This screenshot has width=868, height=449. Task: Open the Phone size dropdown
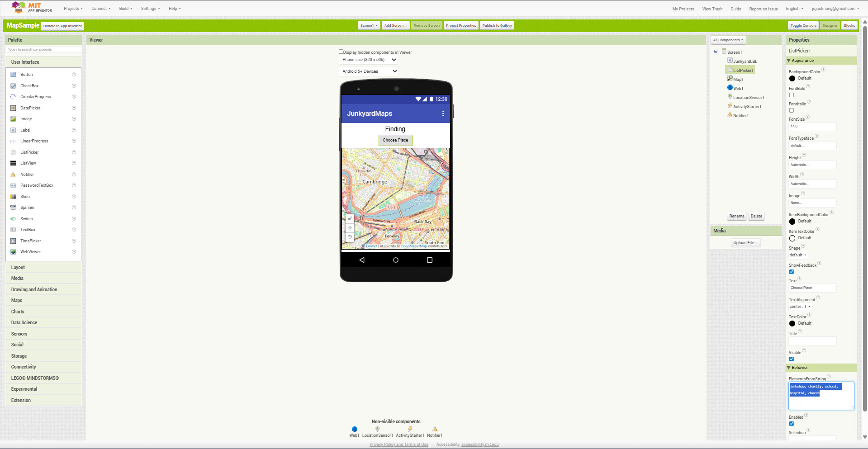point(369,60)
